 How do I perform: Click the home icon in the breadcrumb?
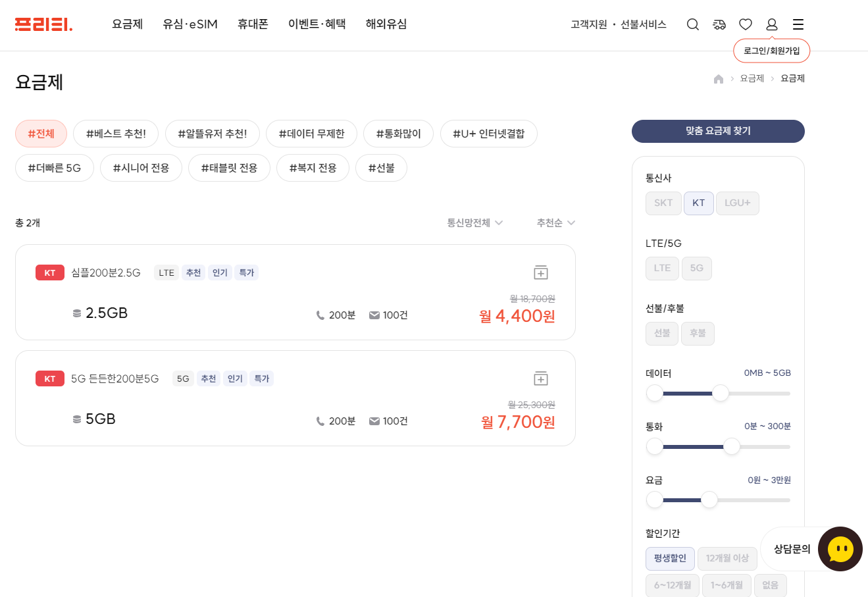[x=719, y=78]
